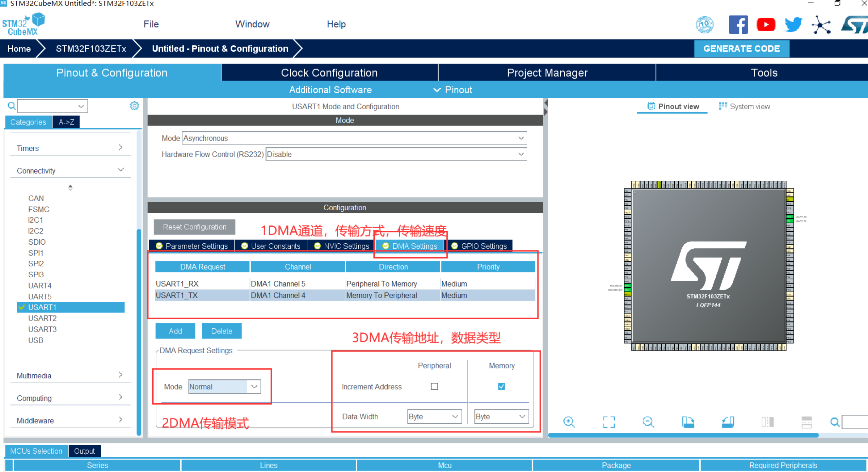The width and height of the screenshot is (868, 472).
Task: Open the Twitter bird icon
Action: coord(793,25)
